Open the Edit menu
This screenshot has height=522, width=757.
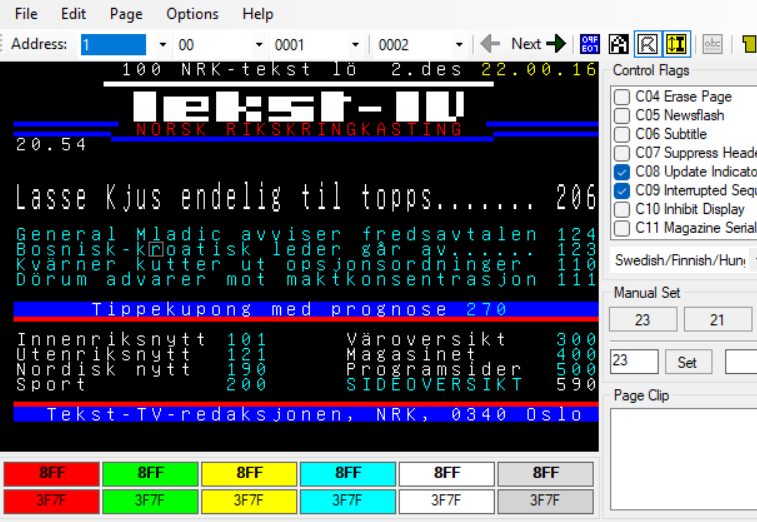click(73, 14)
